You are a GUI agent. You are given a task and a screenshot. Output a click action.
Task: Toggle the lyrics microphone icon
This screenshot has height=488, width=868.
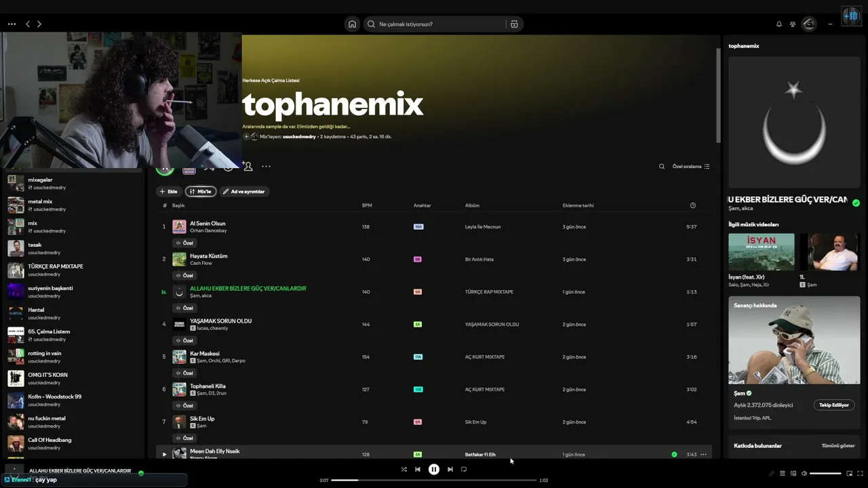[772, 473]
